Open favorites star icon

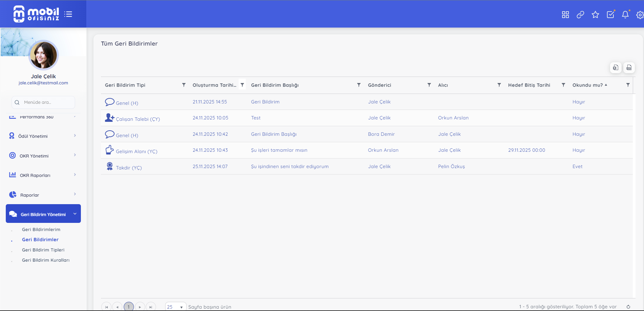(595, 15)
